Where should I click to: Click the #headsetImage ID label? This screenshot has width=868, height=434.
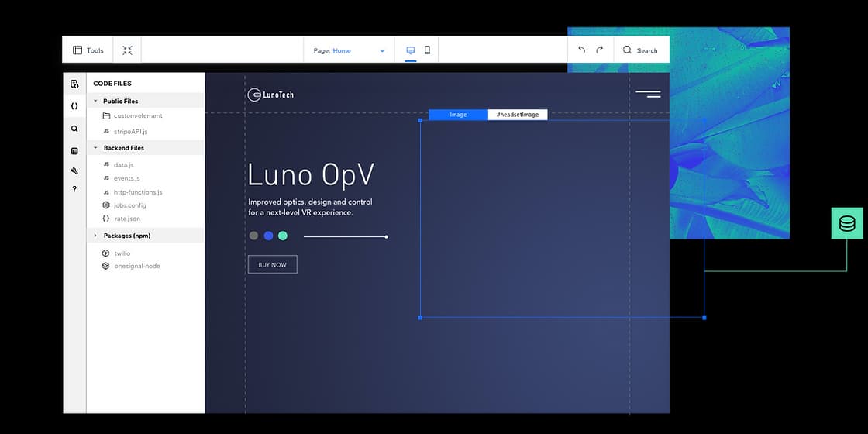(x=517, y=115)
